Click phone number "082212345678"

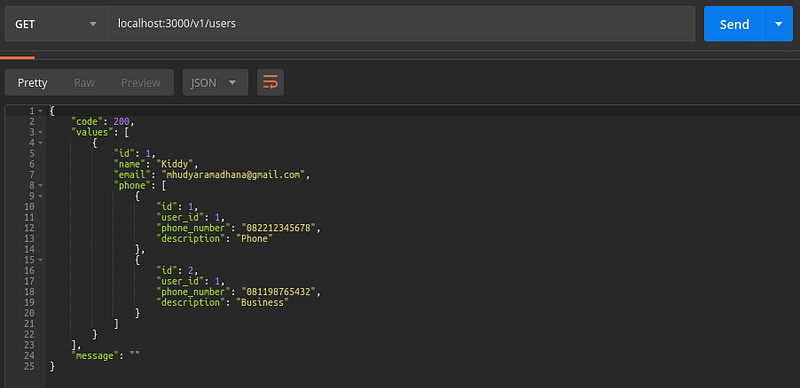[x=280, y=228]
